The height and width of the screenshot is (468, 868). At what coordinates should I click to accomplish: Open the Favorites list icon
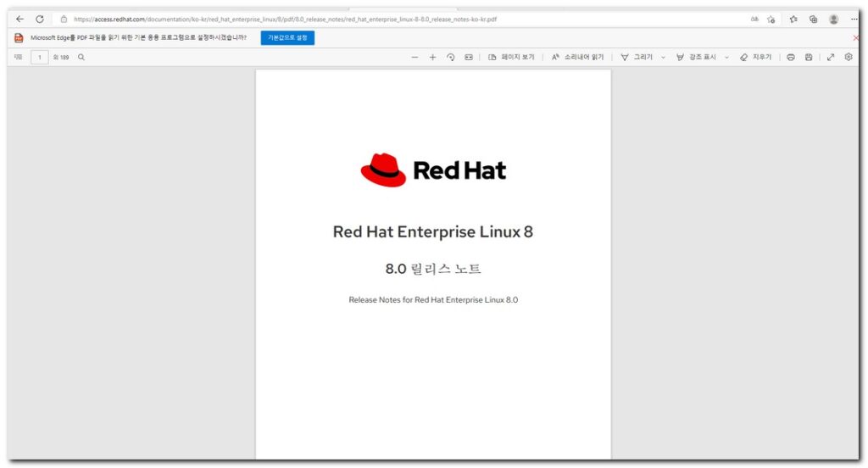click(793, 19)
